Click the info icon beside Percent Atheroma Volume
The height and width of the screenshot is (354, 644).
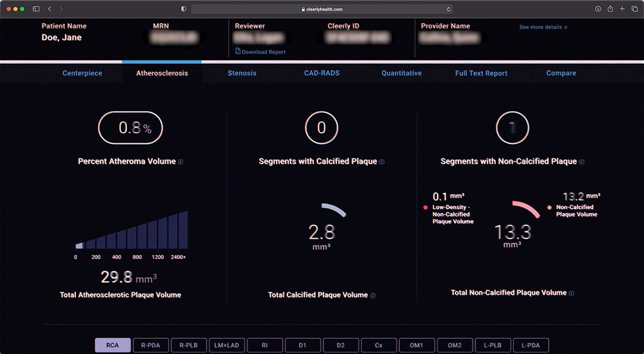181,162
